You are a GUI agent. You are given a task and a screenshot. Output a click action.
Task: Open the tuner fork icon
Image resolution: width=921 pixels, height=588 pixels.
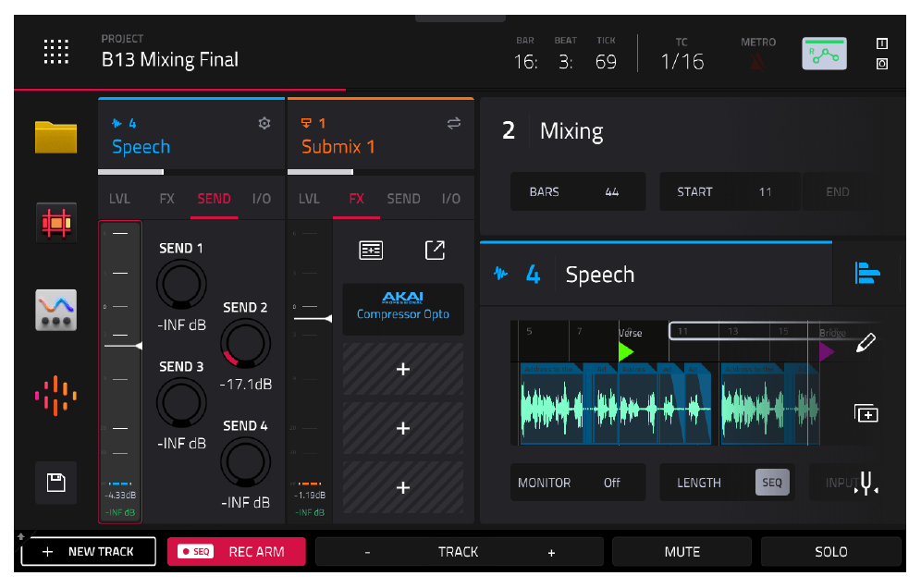click(866, 484)
